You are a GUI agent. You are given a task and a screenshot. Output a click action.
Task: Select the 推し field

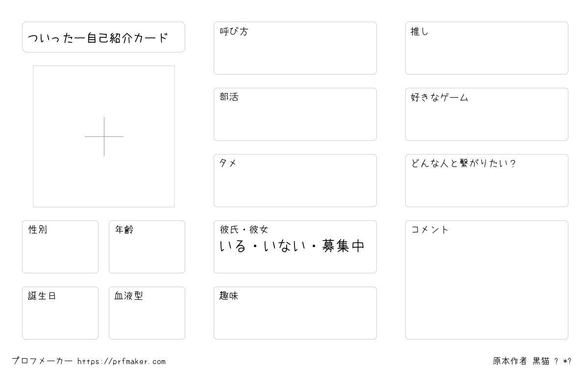tap(487, 48)
